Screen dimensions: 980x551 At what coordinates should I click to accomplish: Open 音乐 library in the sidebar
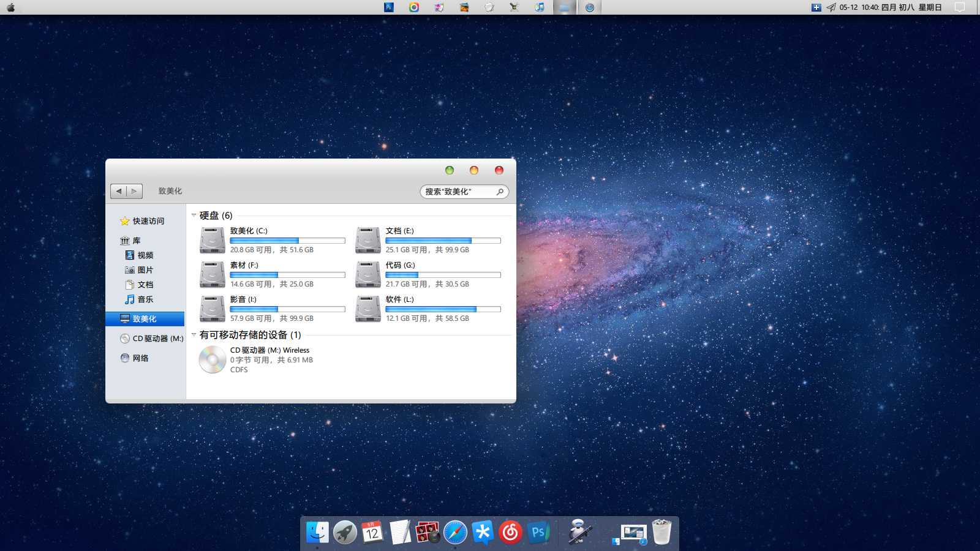(139, 299)
